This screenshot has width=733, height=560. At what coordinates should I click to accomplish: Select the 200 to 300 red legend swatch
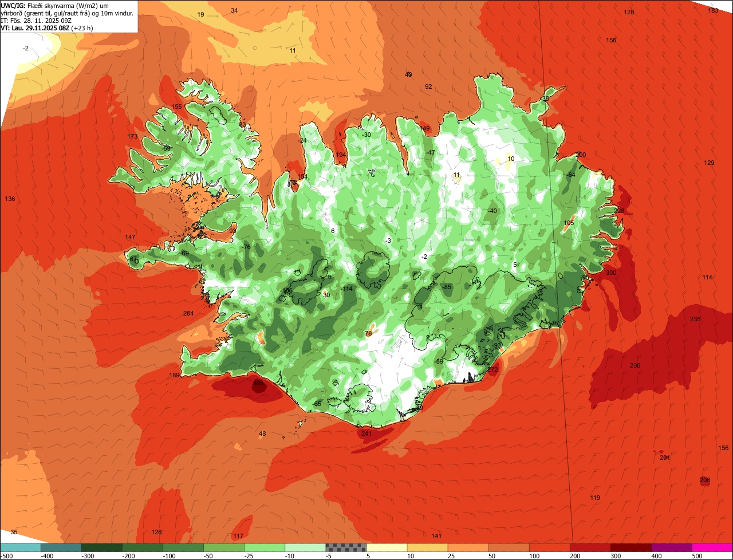click(x=590, y=547)
